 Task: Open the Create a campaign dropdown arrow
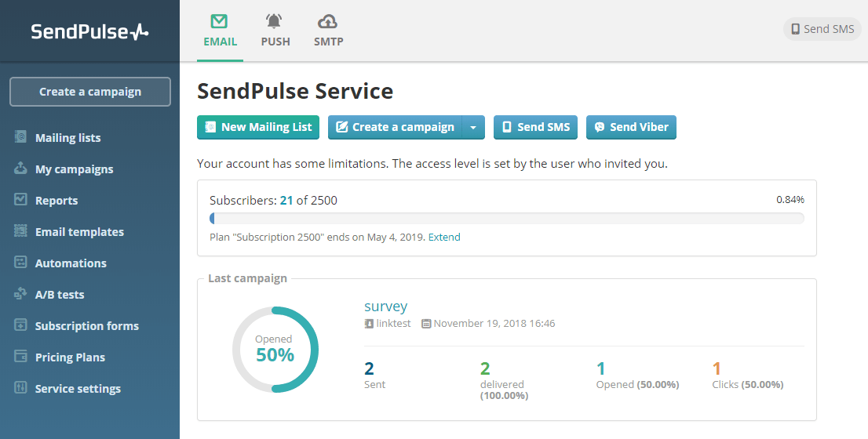[x=473, y=127]
